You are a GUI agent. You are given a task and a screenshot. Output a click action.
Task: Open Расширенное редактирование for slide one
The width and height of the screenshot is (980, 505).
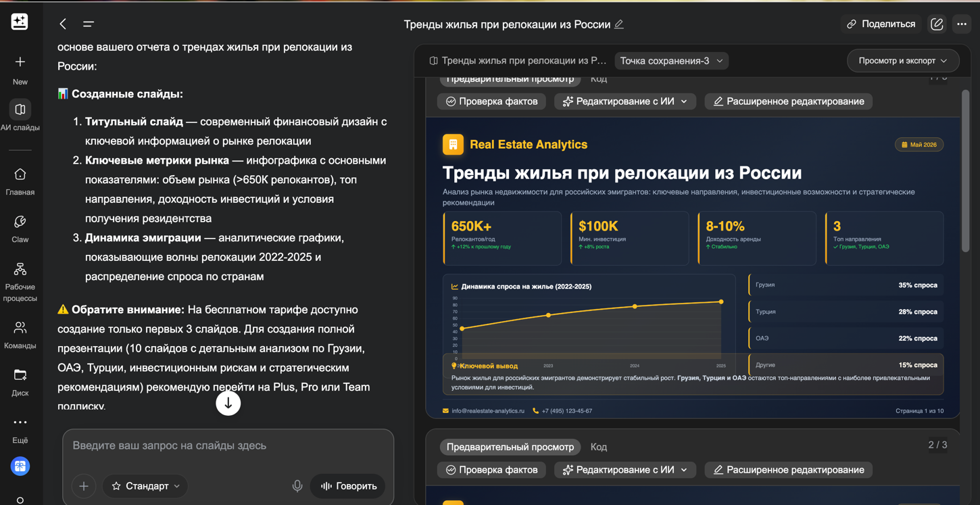pos(788,101)
